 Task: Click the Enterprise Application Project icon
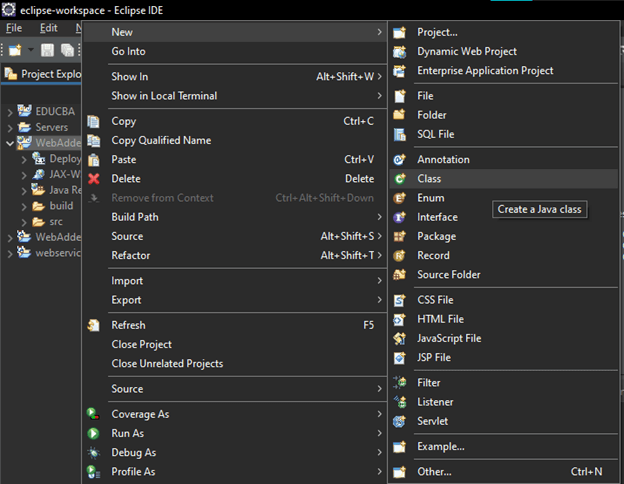(399, 71)
